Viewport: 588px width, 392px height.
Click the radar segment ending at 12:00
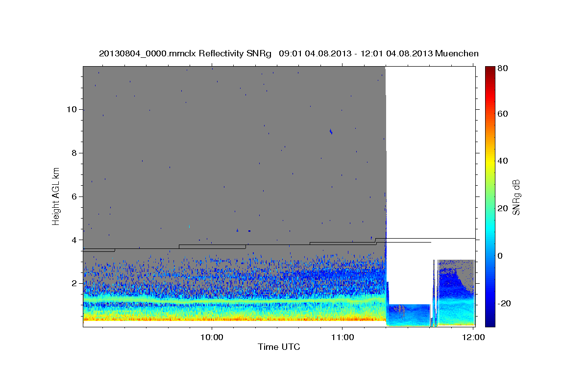coord(456,293)
